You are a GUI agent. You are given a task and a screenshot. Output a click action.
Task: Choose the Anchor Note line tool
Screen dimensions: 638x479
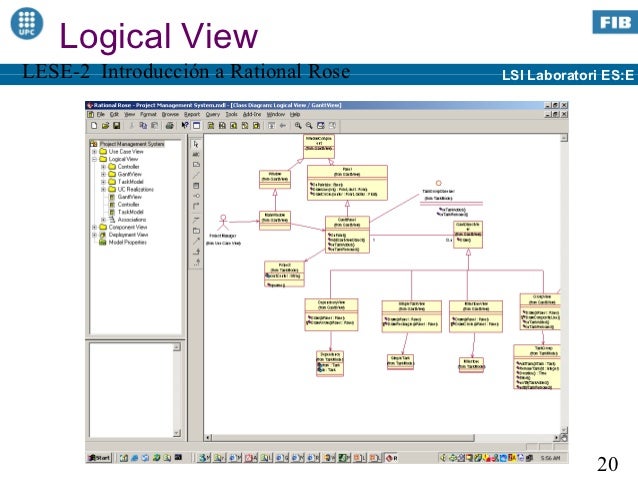(x=196, y=175)
